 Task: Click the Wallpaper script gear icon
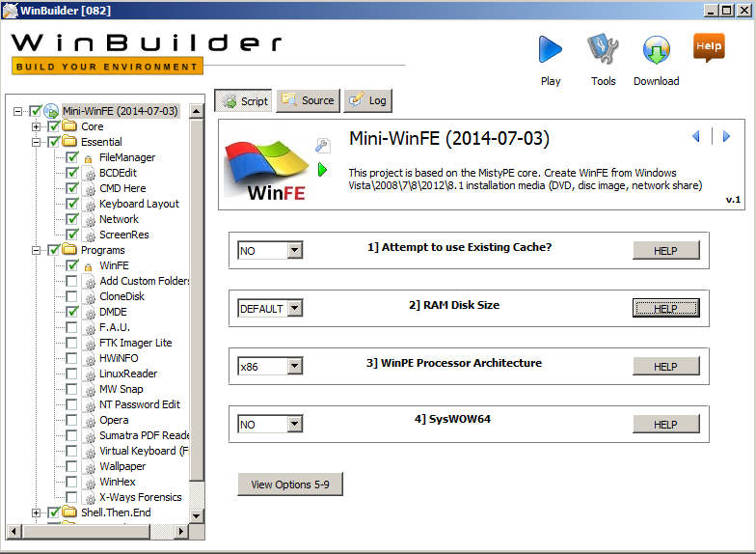click(x=89, y=467)
